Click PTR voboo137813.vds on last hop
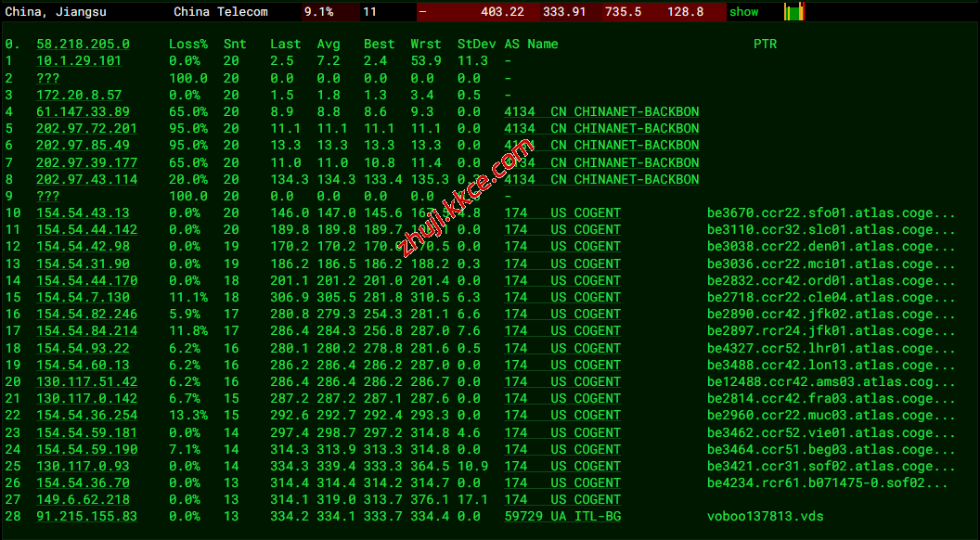980x540 pixels. (765, 516)
